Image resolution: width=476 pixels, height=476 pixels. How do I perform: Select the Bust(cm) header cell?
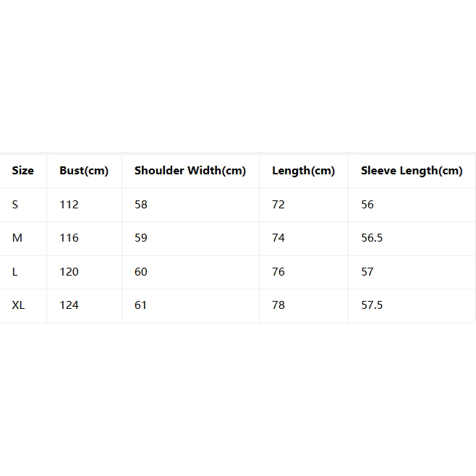pyautogui.click(x=84, y=171)
